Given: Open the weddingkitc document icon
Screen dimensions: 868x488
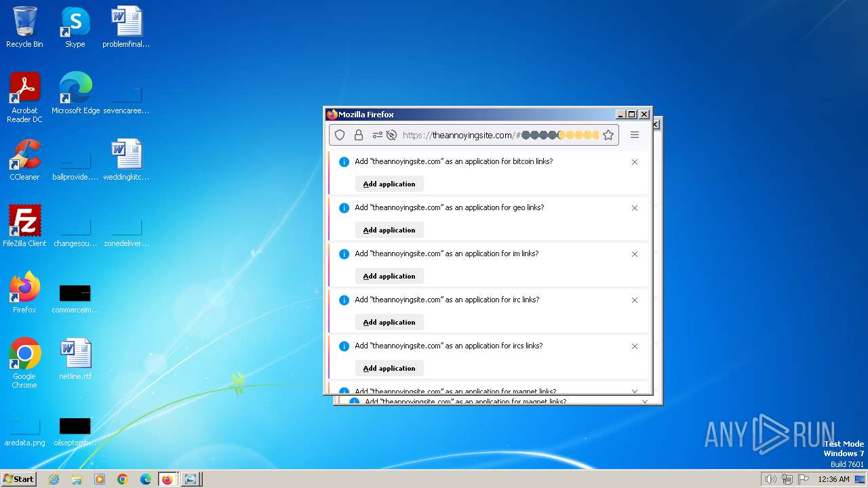Looking at the screenshot, I should click(126, 160).
